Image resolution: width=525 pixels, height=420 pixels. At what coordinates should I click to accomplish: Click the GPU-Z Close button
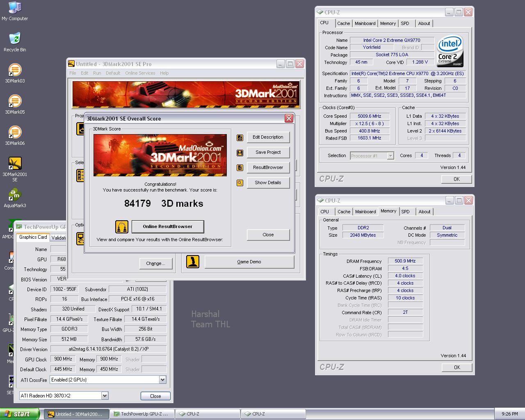tap(155, 396)
